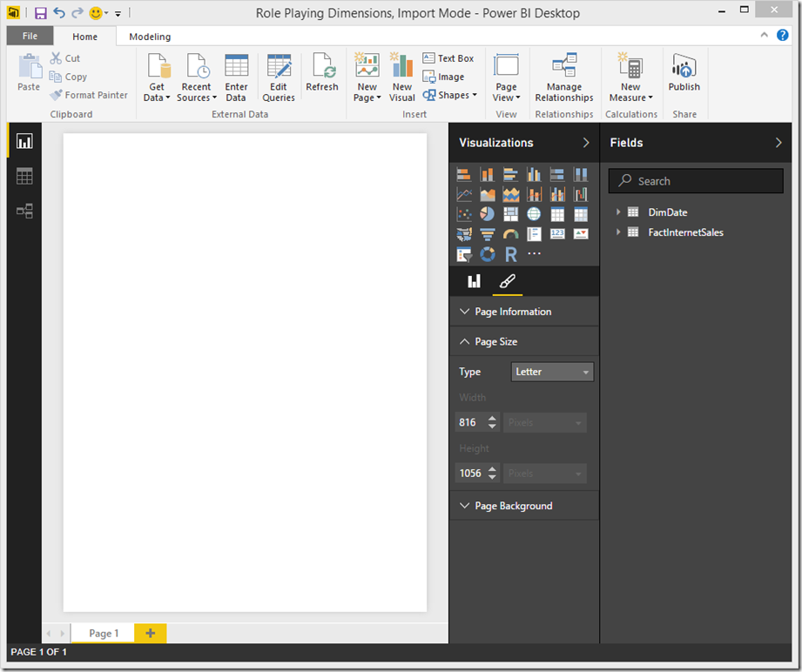802x672 pixels.
Task: Expand the Page Background section
Action: (523, 506)
